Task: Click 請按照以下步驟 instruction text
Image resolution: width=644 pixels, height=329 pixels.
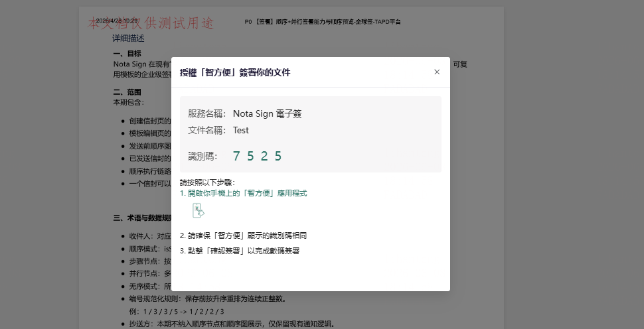Action: (207, 182)
